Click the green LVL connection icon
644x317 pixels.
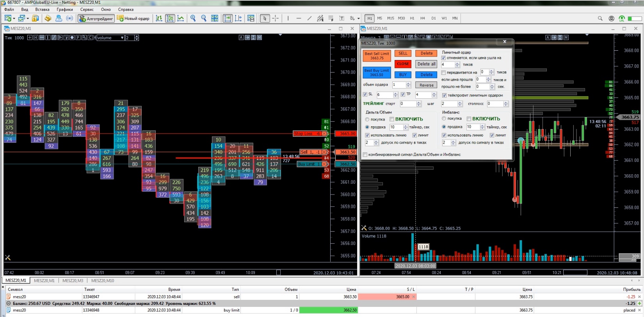coord(622,18)
